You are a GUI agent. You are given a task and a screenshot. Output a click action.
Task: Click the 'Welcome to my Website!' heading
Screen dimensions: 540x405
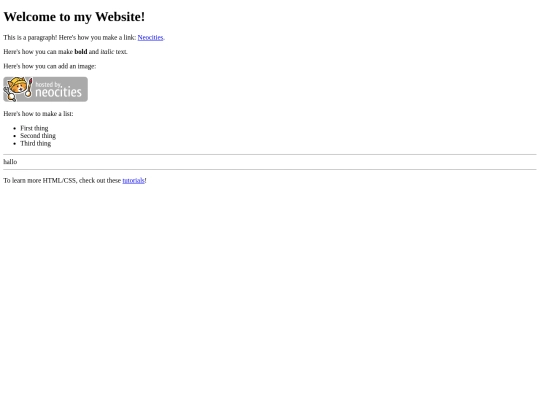tap(74, 17)
